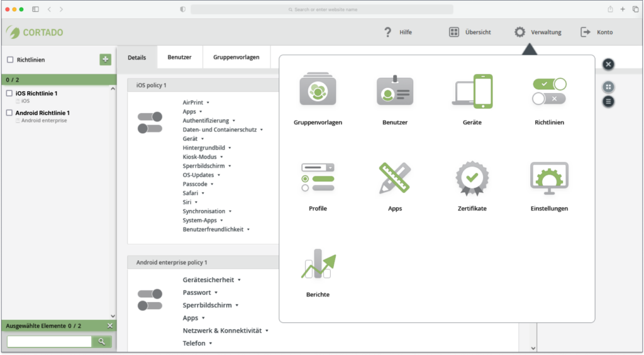This screenshot has width=644, height=355.
Task: Switch to the Gruppenvorlagen tab
Action: (x=236, y=57)
